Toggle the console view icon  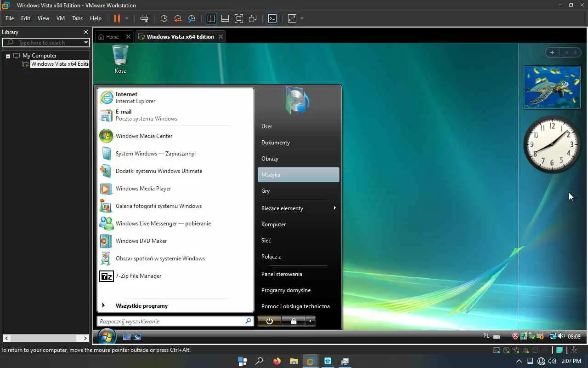click(x=272, y=18)
